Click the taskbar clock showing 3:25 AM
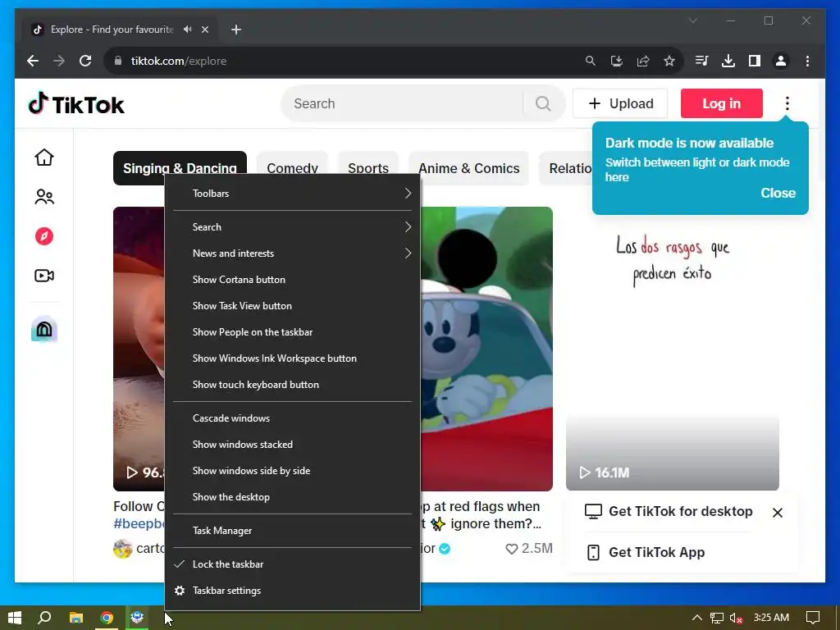This screenshot has height=630, width=840. click(771, 618)
